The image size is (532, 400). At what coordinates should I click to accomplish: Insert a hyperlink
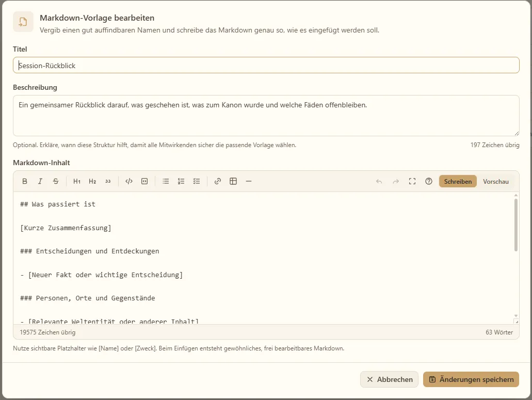click(218, 181)
